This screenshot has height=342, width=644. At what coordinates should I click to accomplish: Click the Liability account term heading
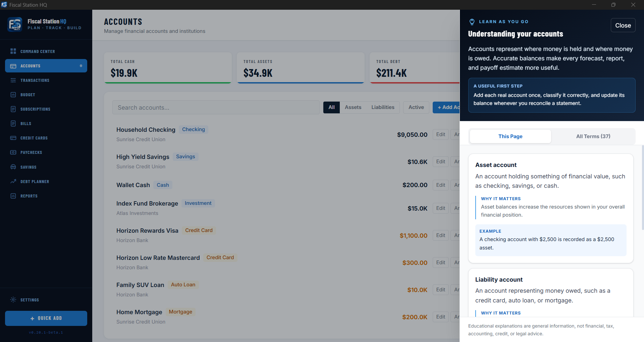click(x=499, y=280)
